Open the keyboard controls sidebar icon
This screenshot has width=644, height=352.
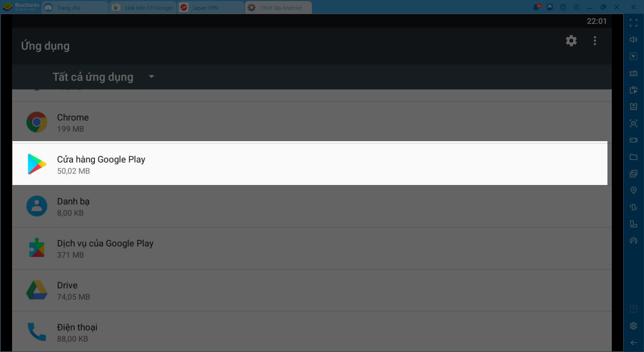(633, 73)
